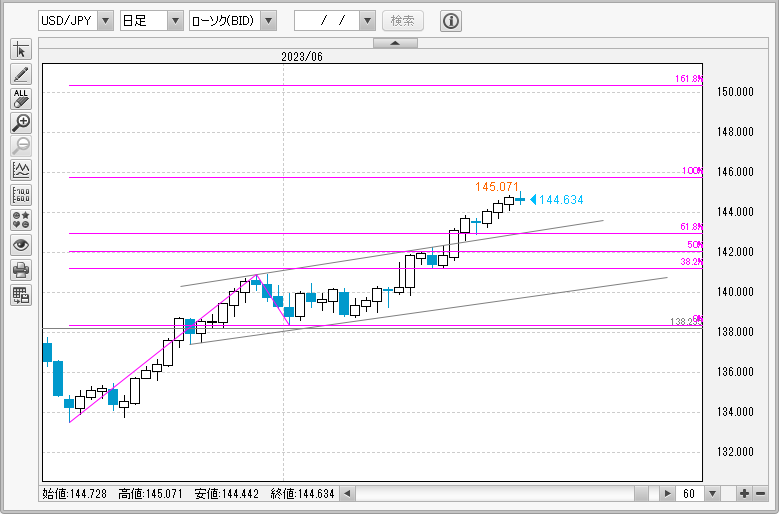The width and height of the screenshot is (779, 514).
Task: Zoom in with magnifier plus tool
Action: pyautogui.click(x=21, y=123)
